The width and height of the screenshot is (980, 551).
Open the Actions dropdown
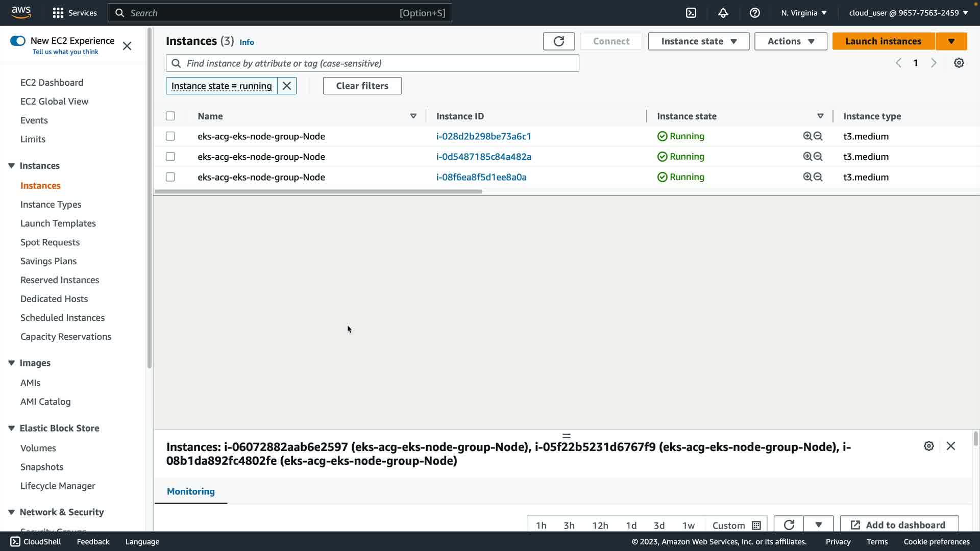coord(790,41)
